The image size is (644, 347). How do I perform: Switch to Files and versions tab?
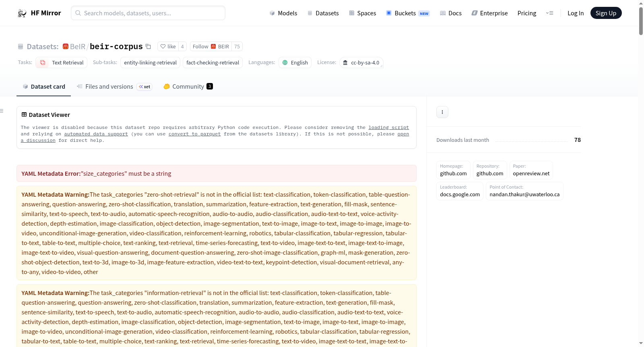pyautogui.click(x=114, y=86)
